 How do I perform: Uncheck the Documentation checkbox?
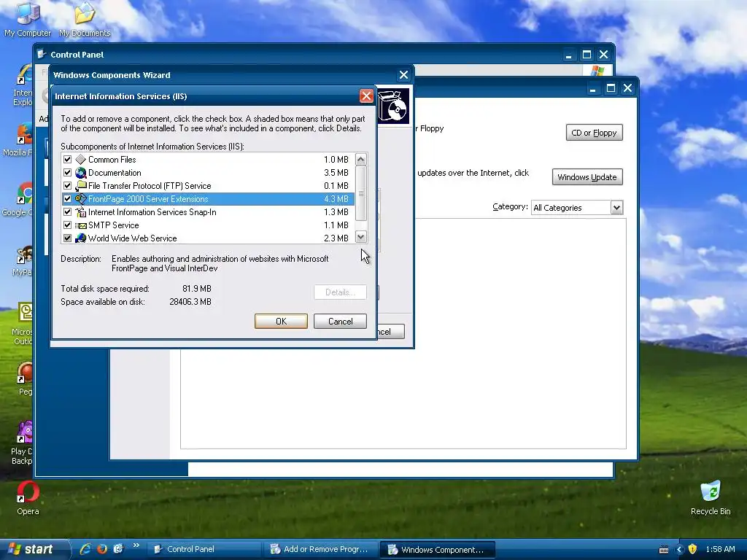pos(67,173)
